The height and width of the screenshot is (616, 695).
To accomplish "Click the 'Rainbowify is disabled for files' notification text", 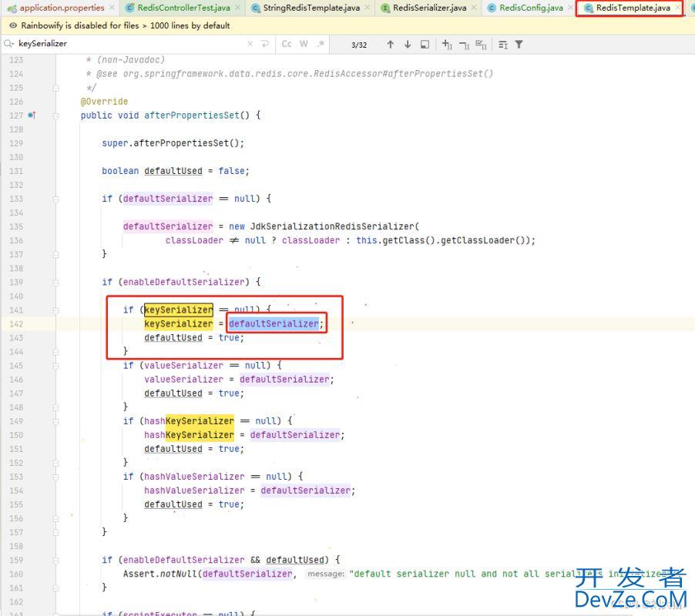I will tap(126, 25).
